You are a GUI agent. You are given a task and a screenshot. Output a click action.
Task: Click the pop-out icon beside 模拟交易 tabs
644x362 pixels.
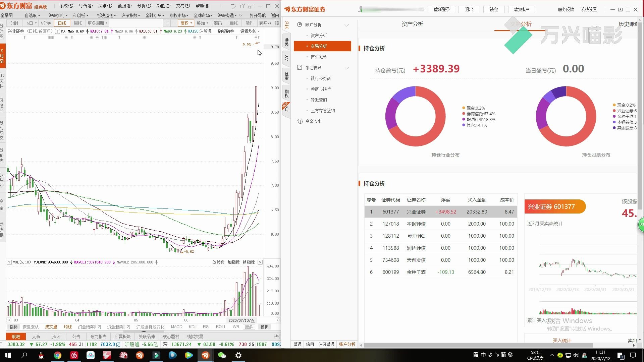pos(277,336)
